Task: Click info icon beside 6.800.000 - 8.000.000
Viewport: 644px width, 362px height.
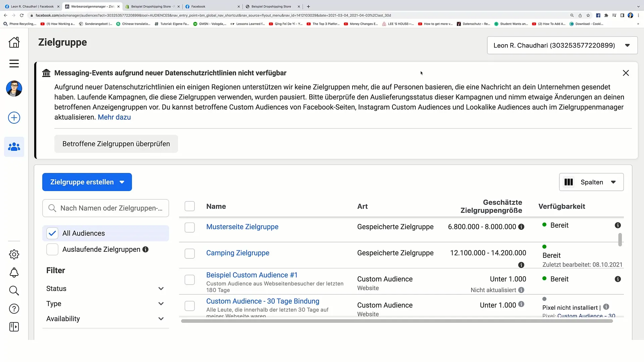Action: point(521,227)
